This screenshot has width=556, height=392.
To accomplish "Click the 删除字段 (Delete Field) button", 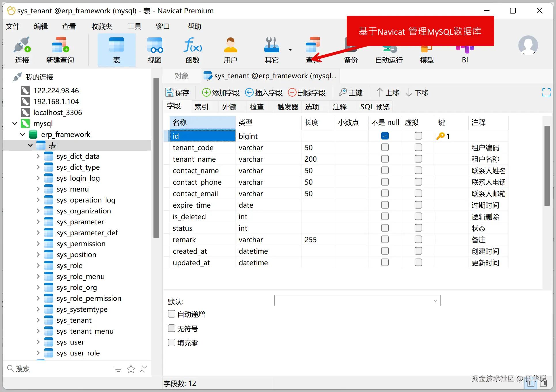I will [307, 92].
